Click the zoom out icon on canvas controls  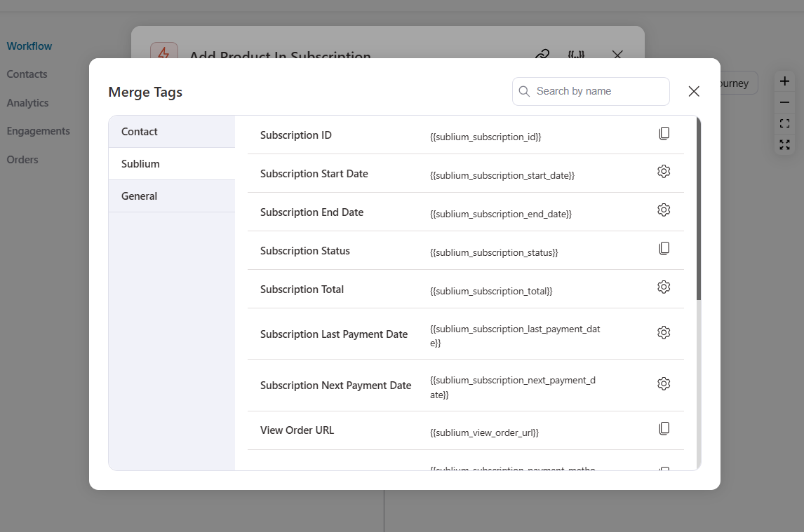point(784,102)
